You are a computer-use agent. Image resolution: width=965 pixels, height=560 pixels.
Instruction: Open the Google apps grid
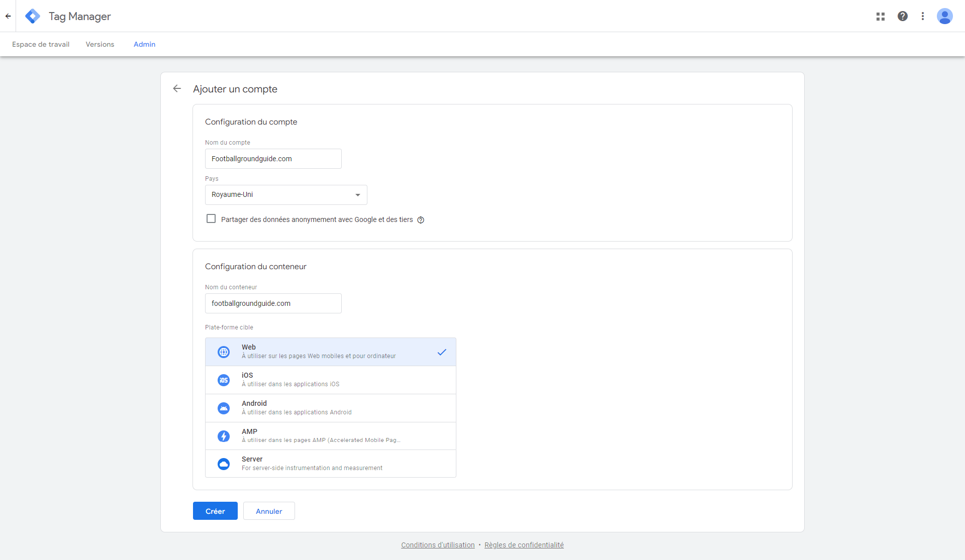[x=880, y=16]
